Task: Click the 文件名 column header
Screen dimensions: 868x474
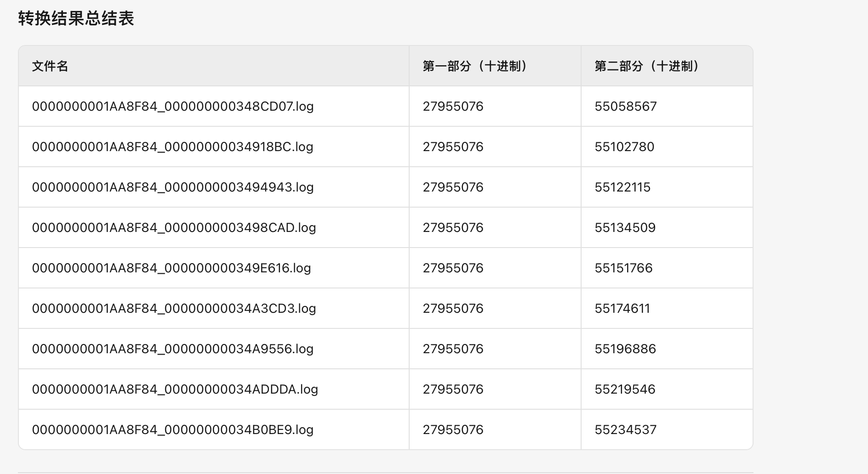Action: click(50, 66)
